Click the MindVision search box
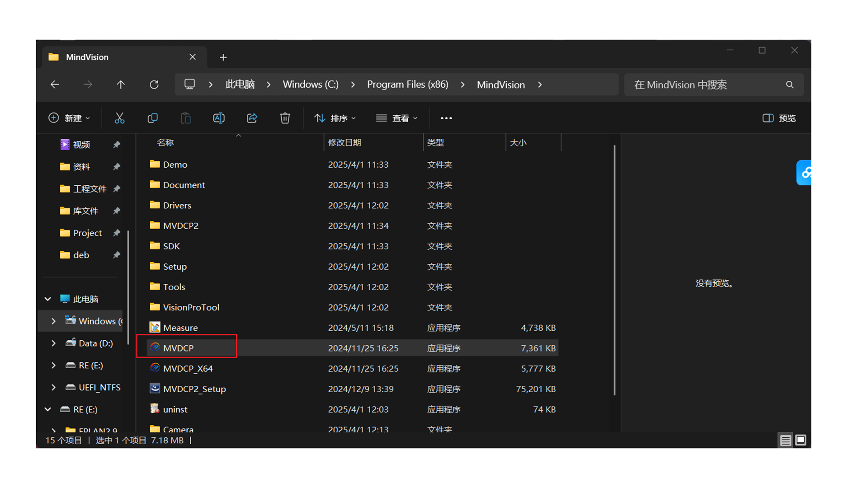The width and height of the screenshot is (868, 488). pos(705,84)
